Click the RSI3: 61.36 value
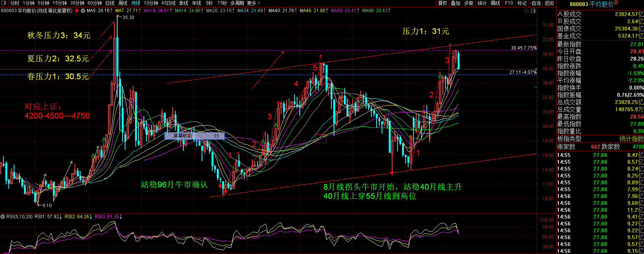The width and height of the screenshot is (644, 254). click(x=107, y=217)
